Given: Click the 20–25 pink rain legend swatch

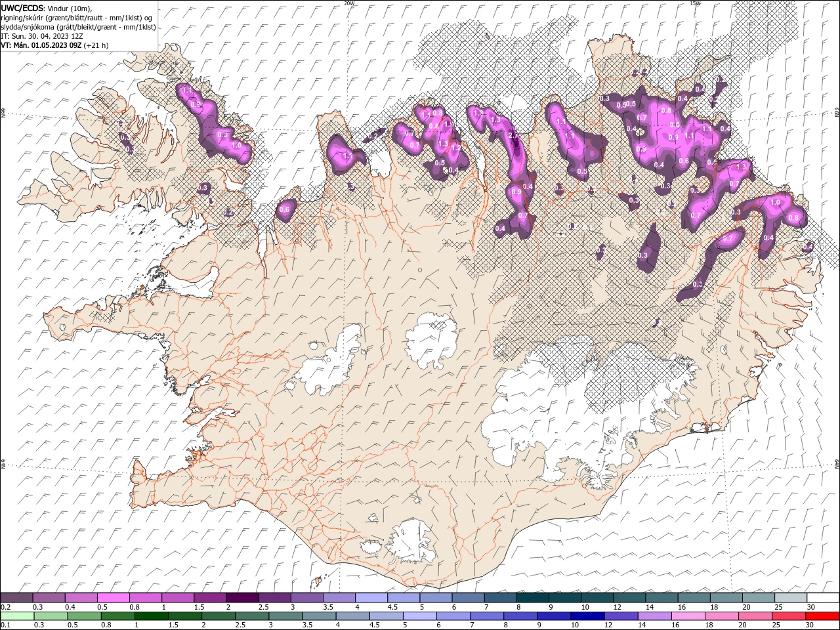Looking at the screenshot, I should [755, 616].
